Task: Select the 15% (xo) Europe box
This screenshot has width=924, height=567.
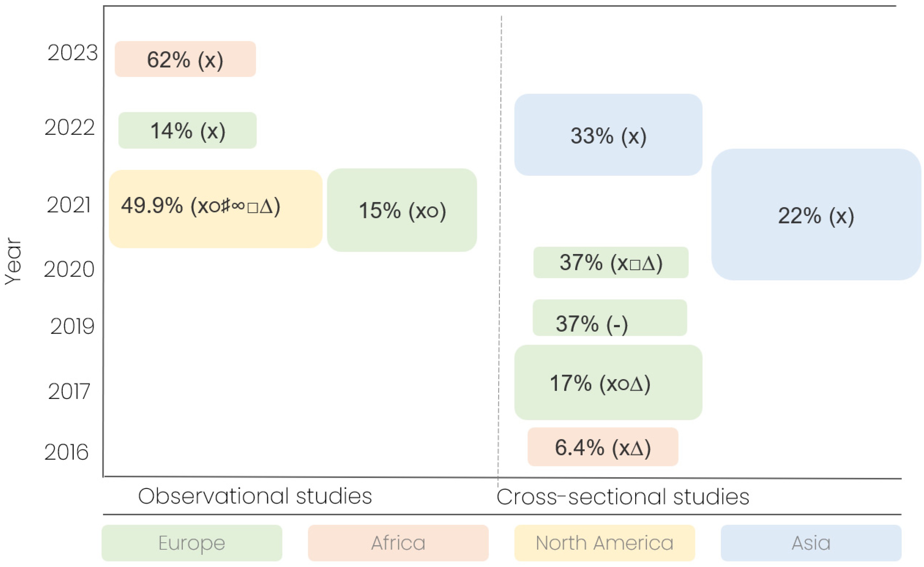Action: coord(402,210)
